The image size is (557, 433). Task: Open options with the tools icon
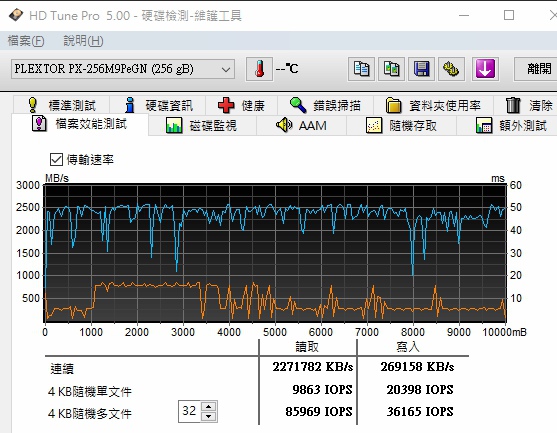click(x=451, y=69)
